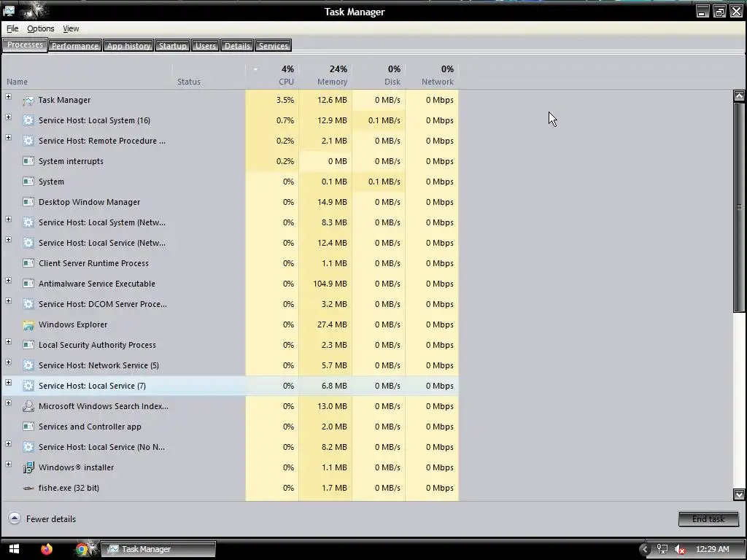Click the Windows installer process icon

[28, 467]
